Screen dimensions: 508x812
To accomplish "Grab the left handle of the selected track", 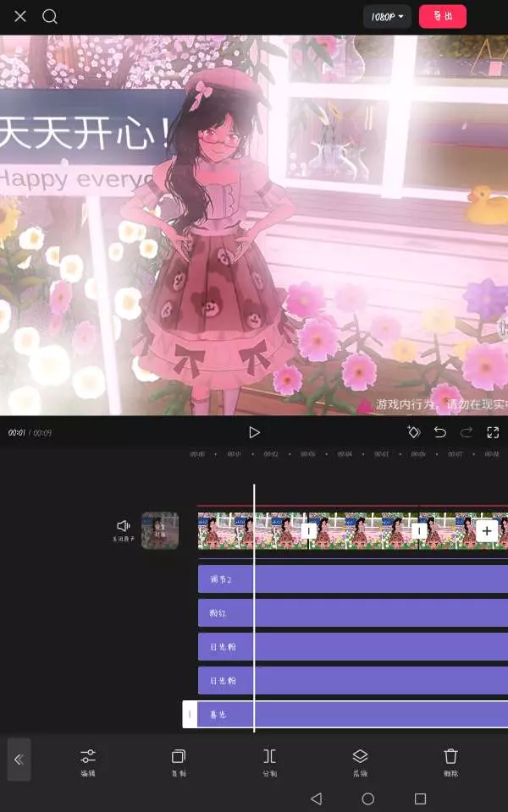I will [x=190, y=715].
